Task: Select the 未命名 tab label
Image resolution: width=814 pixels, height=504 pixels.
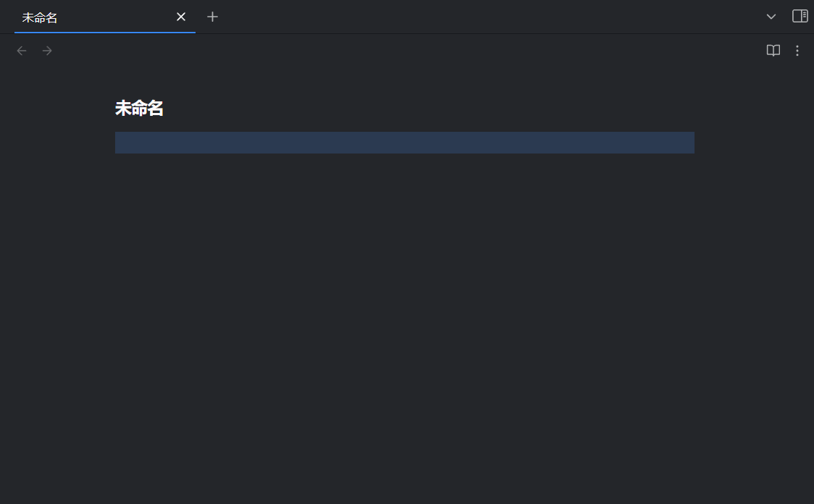Action: 41,17
